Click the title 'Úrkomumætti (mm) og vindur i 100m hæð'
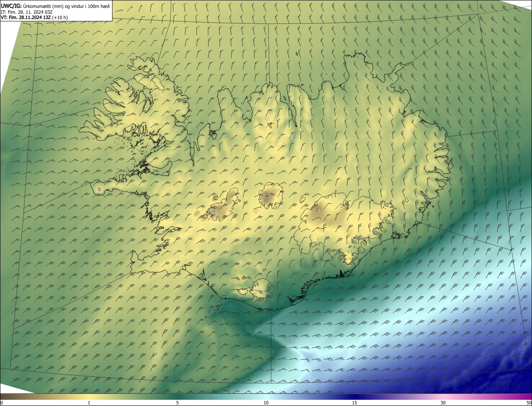The height and width of the screenshot is (406, 532). pyautogui.click(x=66, y=6)
